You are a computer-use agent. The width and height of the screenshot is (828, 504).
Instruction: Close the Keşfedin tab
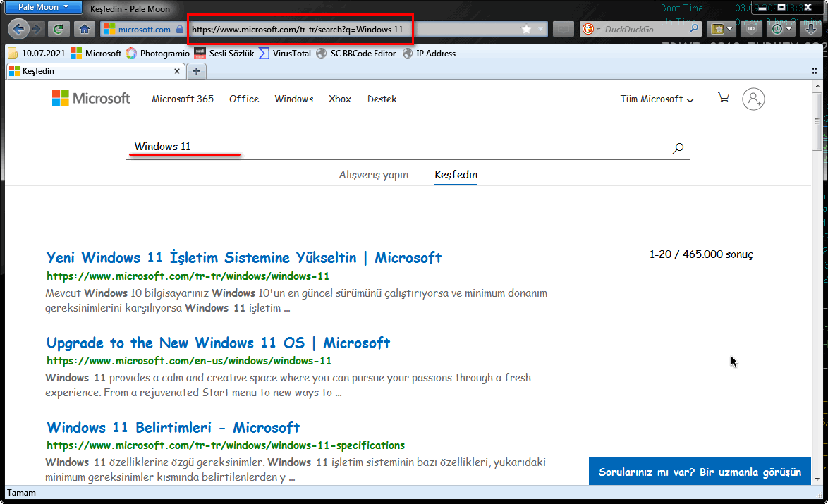pos(177,70)
